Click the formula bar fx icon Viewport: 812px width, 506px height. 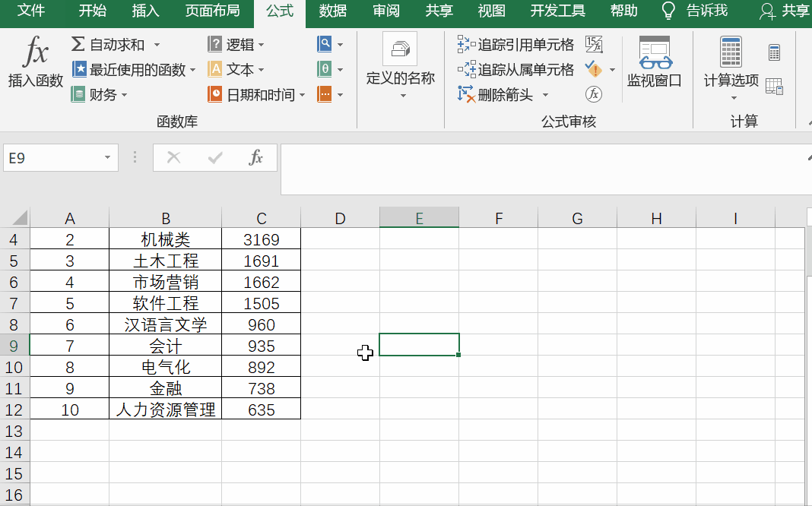(x=255, y=157)
